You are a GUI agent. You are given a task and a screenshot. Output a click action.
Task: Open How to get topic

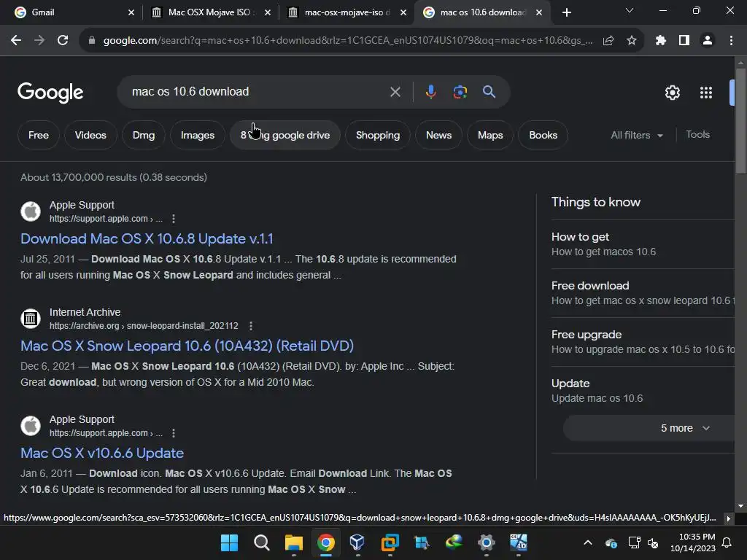pyautogui.click(x=643, y=244)
